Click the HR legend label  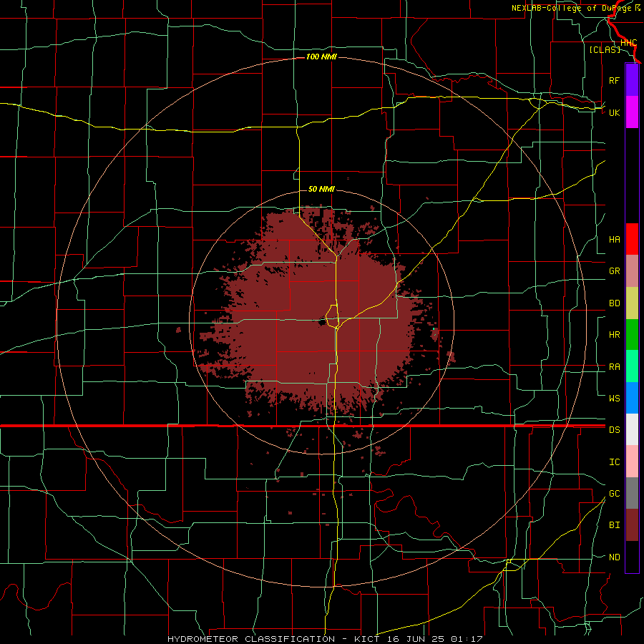[x=614, y=335]
